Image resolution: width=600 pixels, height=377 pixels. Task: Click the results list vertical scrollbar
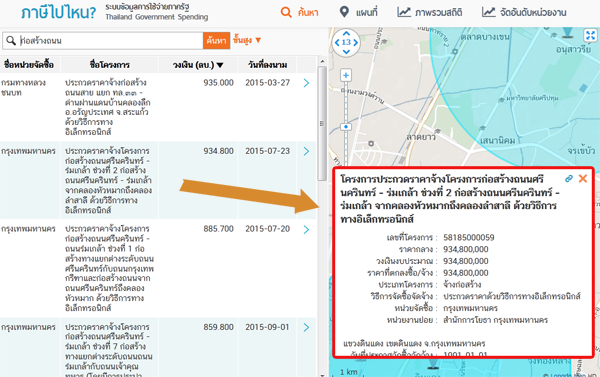coord(322,123)
